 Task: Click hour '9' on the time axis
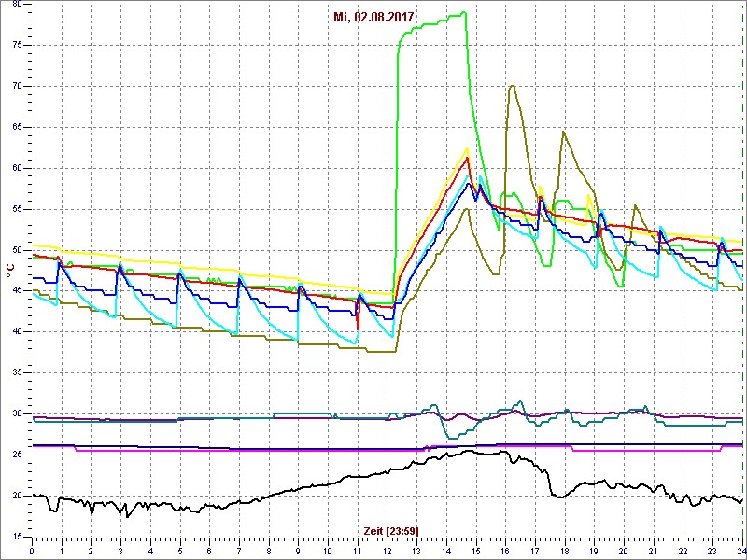pyautogui.click(x=298, y=551)
